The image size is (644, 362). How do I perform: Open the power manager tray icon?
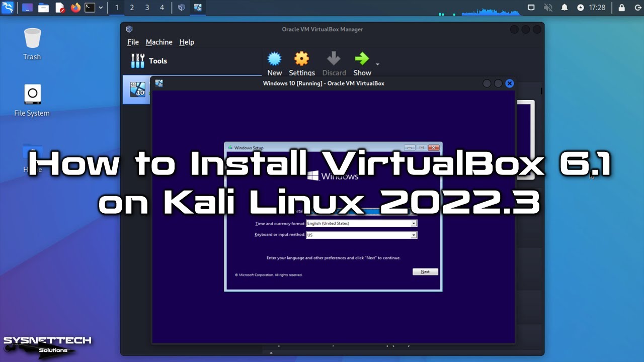[581, 8]
